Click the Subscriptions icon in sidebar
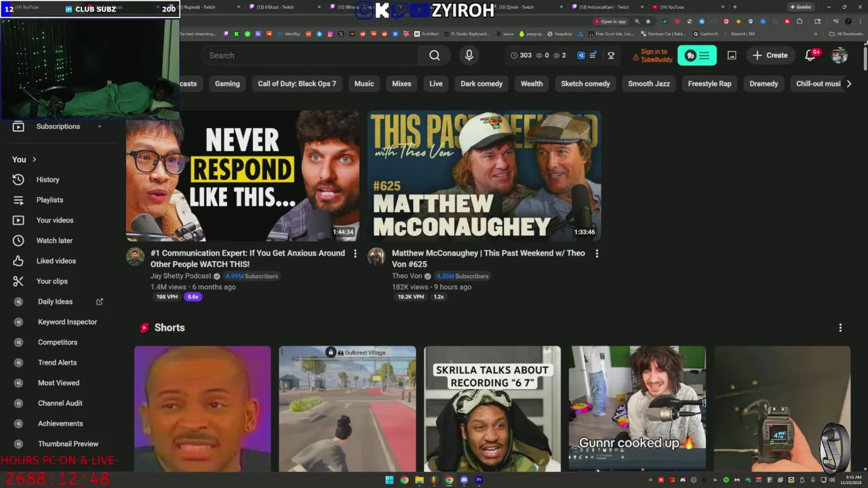 click(x=18, y=127)
